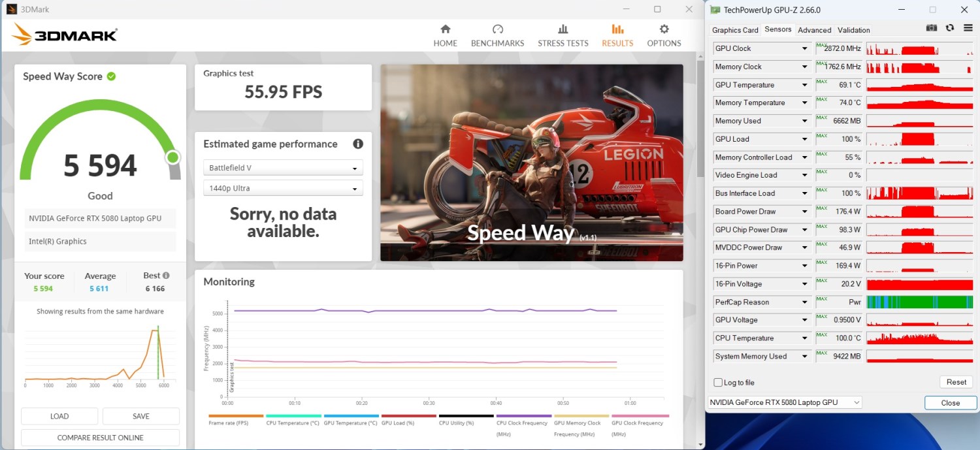
Task: Click the LOAD button
Action: point(59,416)
